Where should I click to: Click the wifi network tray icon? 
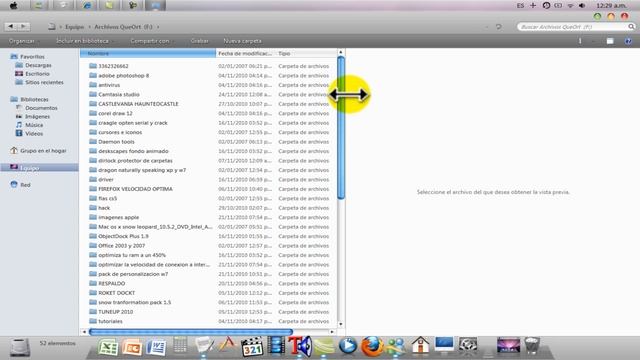click(570, 6)
